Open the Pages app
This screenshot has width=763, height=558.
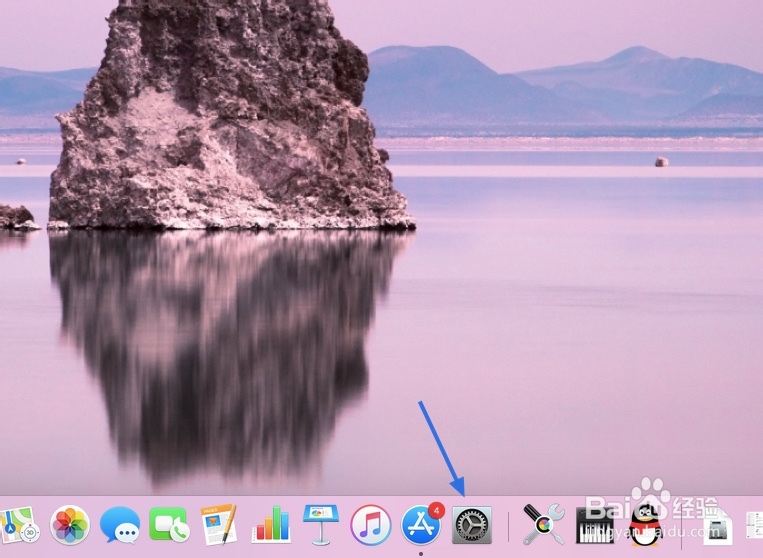(219, 524)
